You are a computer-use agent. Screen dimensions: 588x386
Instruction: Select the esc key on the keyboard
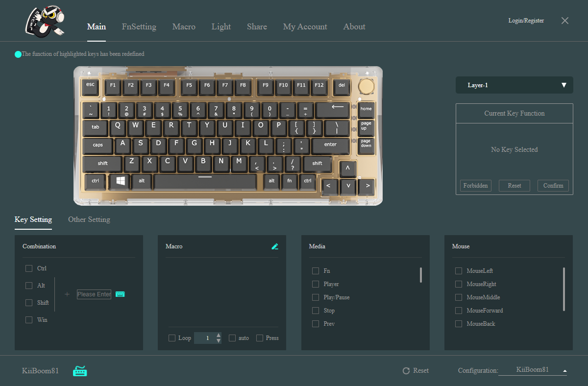click(x=90, y=86)
